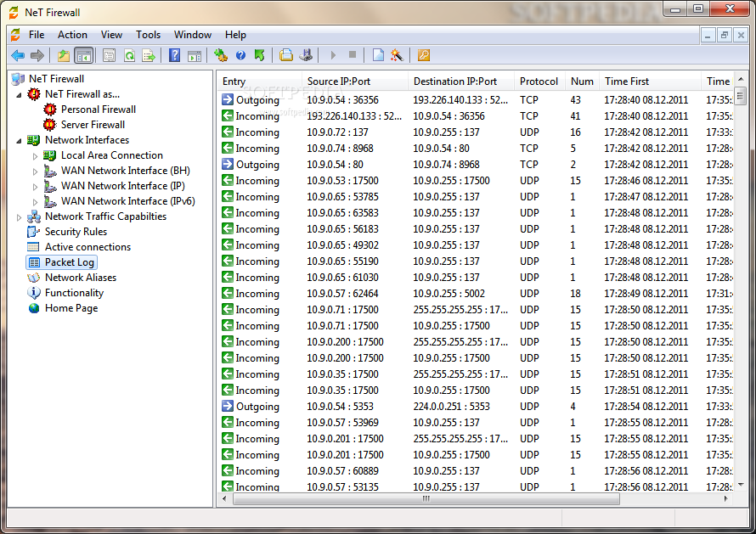Click the Show/Hide action pane icon
The height and width of the screenshot is (534, 756).
[x=195, y=55]
